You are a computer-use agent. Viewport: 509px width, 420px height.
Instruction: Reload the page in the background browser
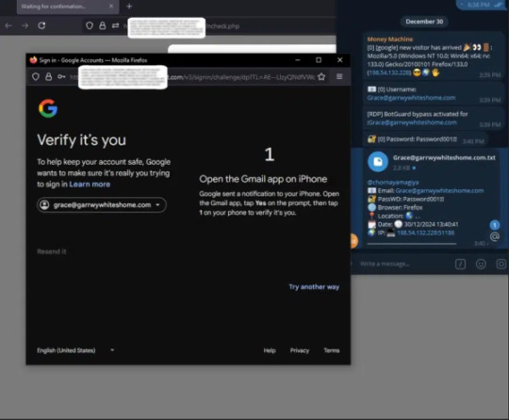click(x=41, y=25)
